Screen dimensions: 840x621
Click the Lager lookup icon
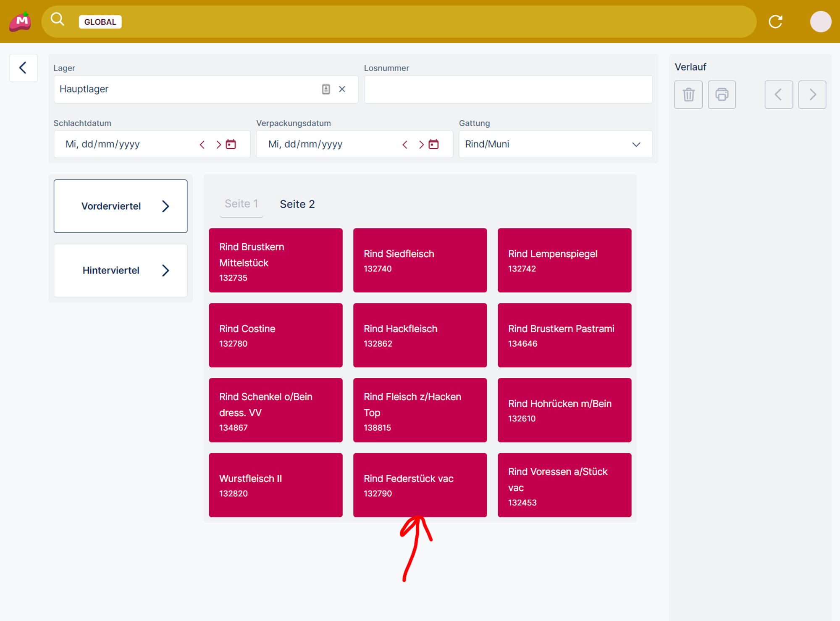tap(326, 89)
